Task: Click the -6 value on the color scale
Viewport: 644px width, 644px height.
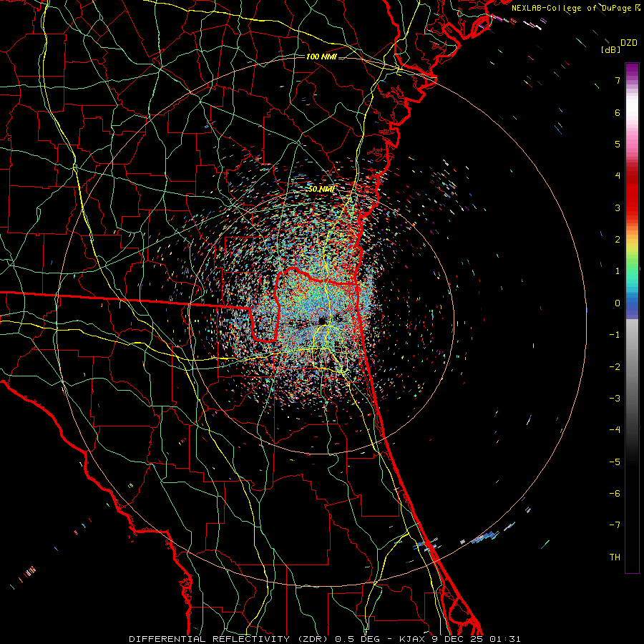Action: (x=615, y=493)
